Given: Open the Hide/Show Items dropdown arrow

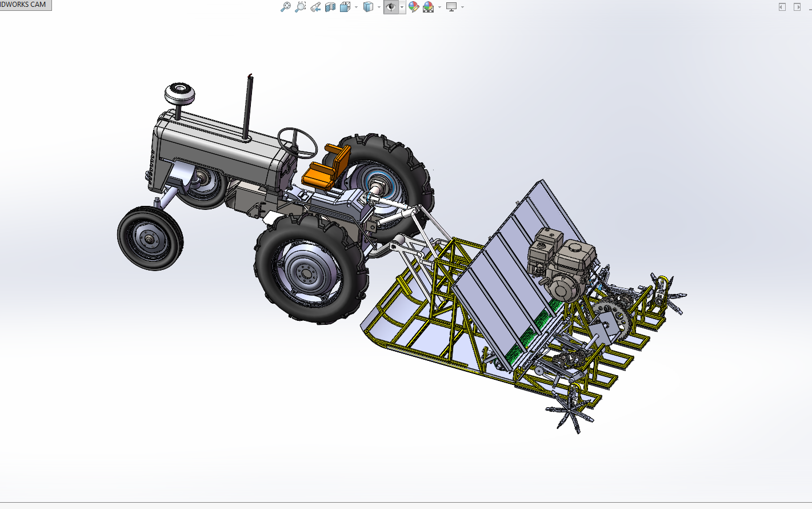Looking at the screenshot, I should [402, 7].
